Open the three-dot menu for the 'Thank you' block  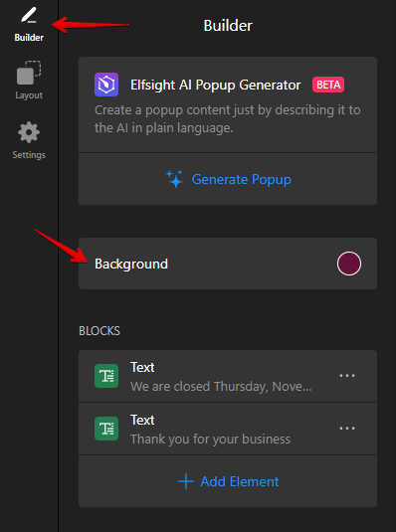[x=347, y=429]
